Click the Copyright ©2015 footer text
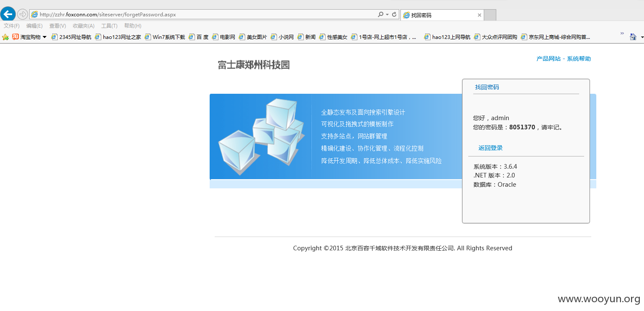 pyautogui.click(x=403, y=248)
